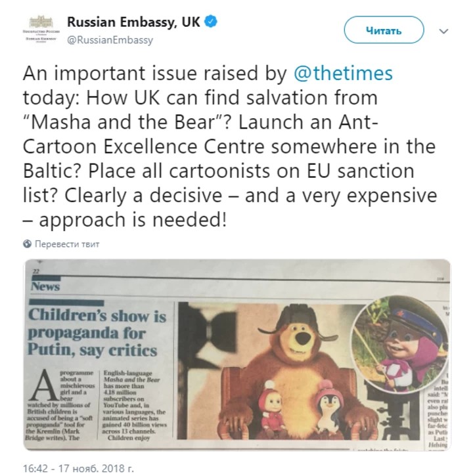Click the article column mentioning YouTube subscribers
The height and width of the screenshot is (476, 473).
(x=133, y=405)
